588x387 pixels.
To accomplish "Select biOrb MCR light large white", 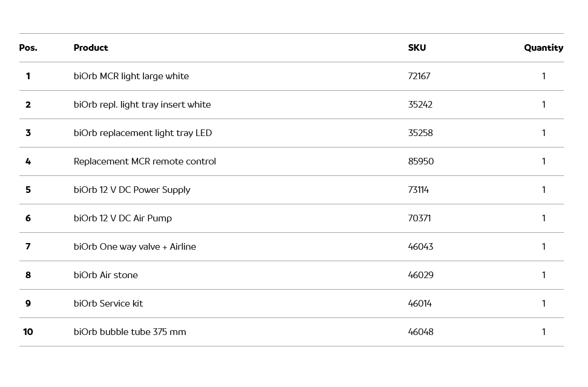I will point(131,76).
